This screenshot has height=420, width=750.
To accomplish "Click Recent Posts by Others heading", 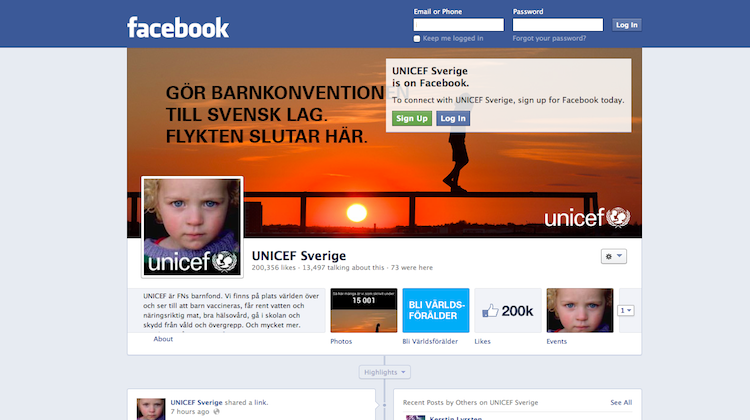I will [470, 402].
